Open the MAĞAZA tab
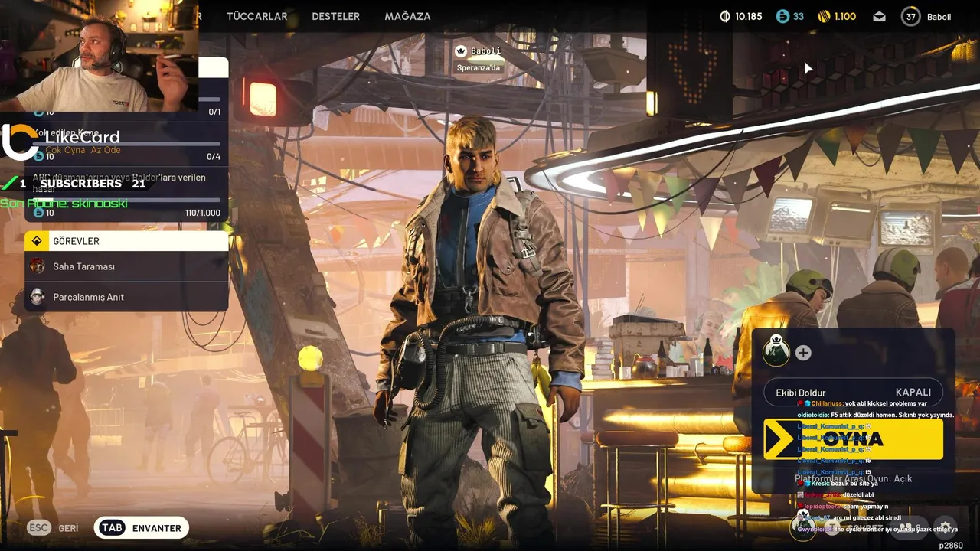980x551 pixels. 407,16
